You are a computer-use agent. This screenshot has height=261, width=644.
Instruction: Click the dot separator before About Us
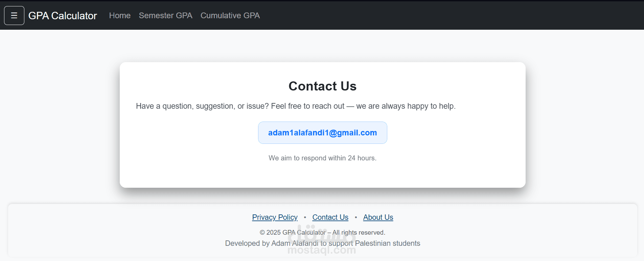[356, 217]
